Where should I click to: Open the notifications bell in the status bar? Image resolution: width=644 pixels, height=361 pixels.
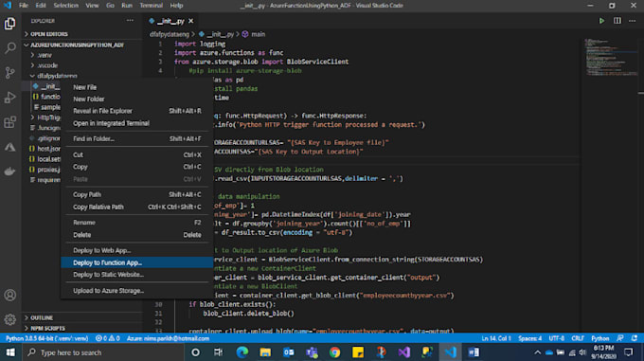point(635,338)
